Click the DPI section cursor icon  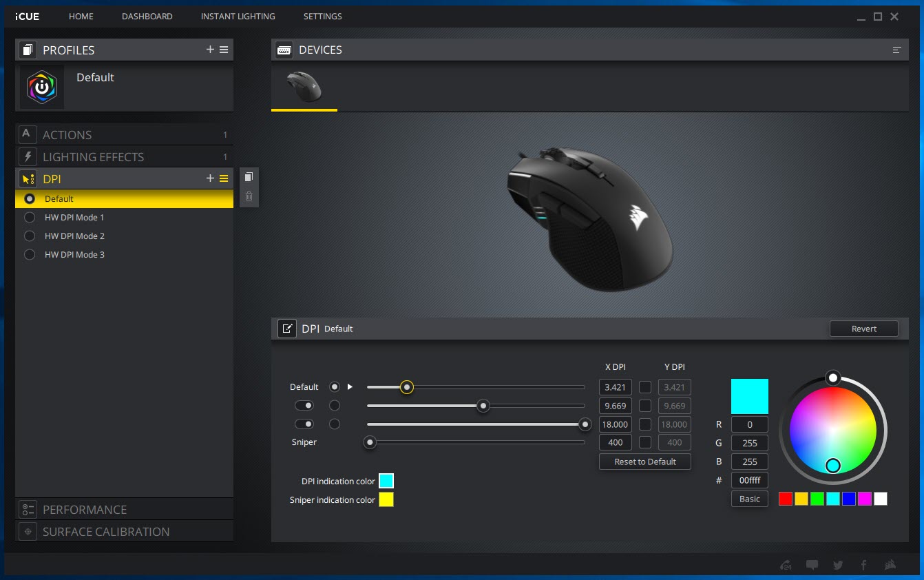(28, 179)
